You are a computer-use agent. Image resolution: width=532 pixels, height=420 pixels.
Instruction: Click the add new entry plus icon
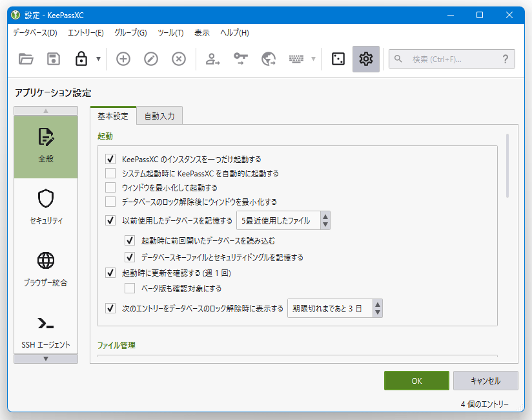coord(123,59)
